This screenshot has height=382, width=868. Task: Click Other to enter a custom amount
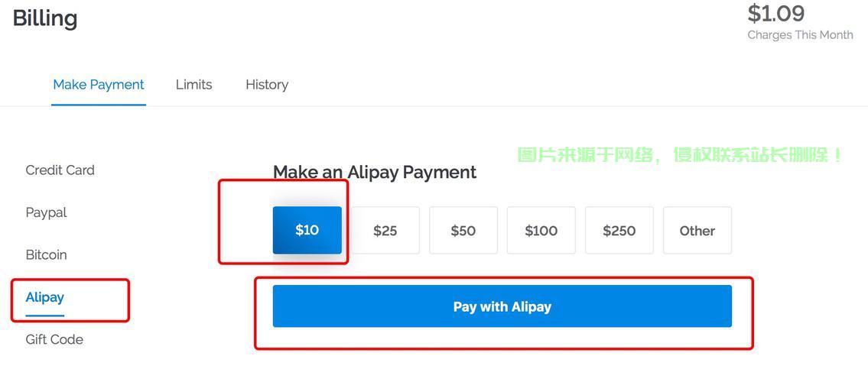pyautogui.click(x=697, y=231)
